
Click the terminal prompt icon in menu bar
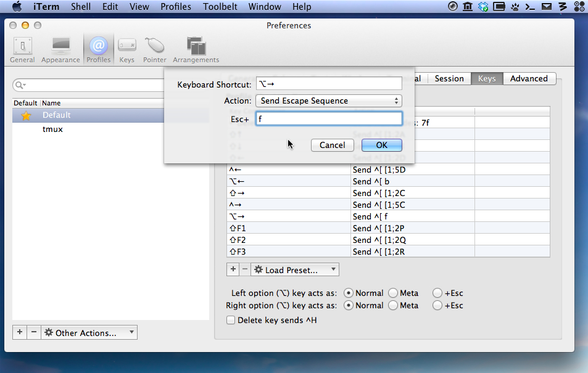[x=530, y=7]
